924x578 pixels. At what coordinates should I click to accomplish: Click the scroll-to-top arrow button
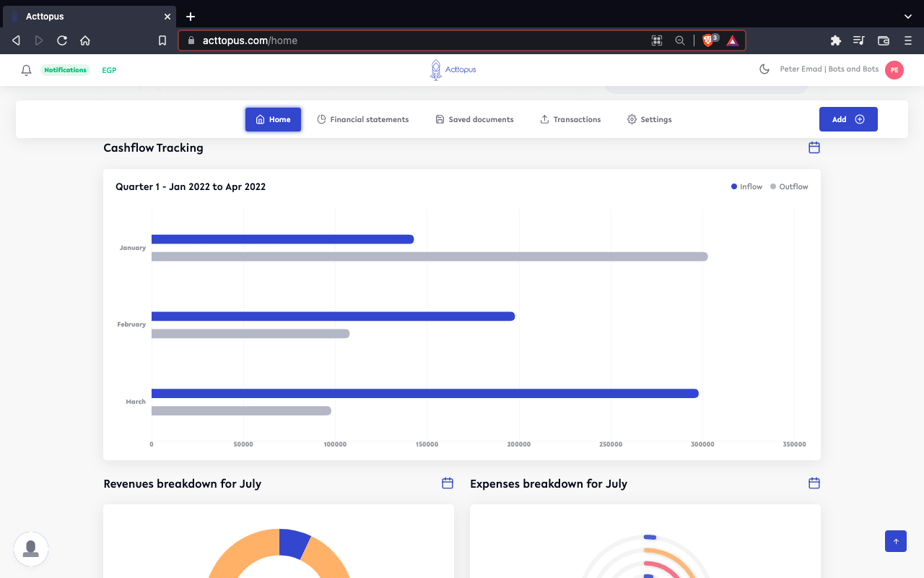[895, 541]
